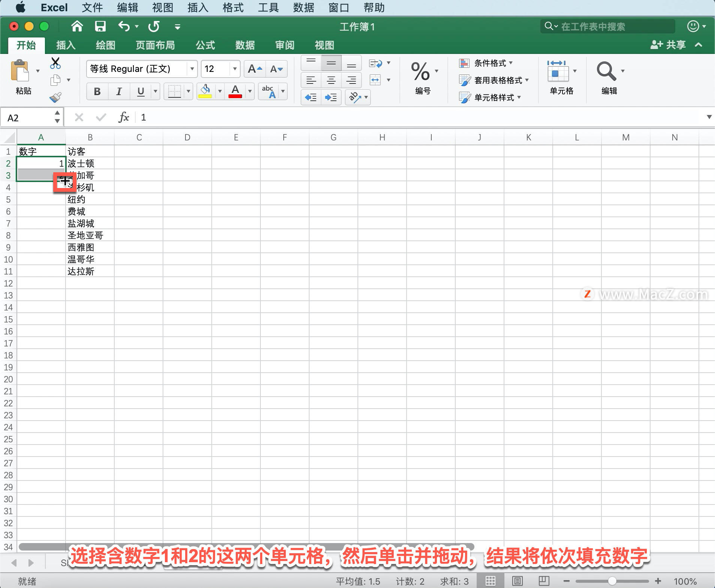This screenshot has height=588, width=715.
Task: Adjust the zoom slider at bottom right
Action: pyautogui.click(x=613, y=581)
